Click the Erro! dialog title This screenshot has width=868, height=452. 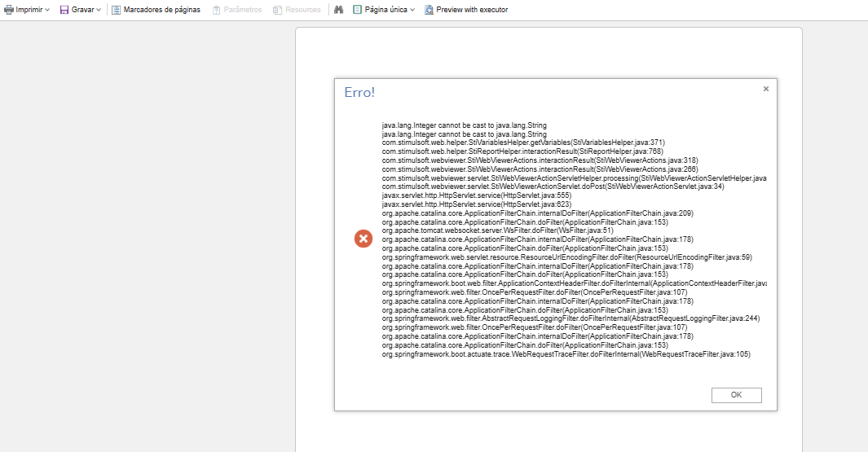[x=359, y=92]
